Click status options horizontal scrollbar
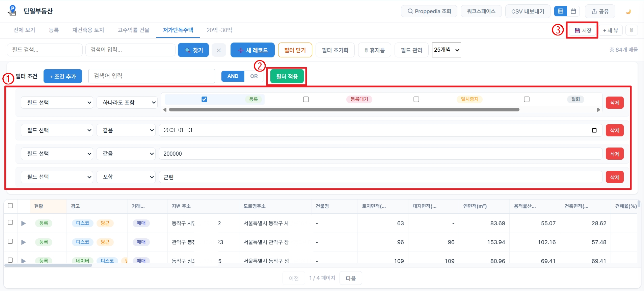The height and width of the screenshot is (291, 644). 344,110
